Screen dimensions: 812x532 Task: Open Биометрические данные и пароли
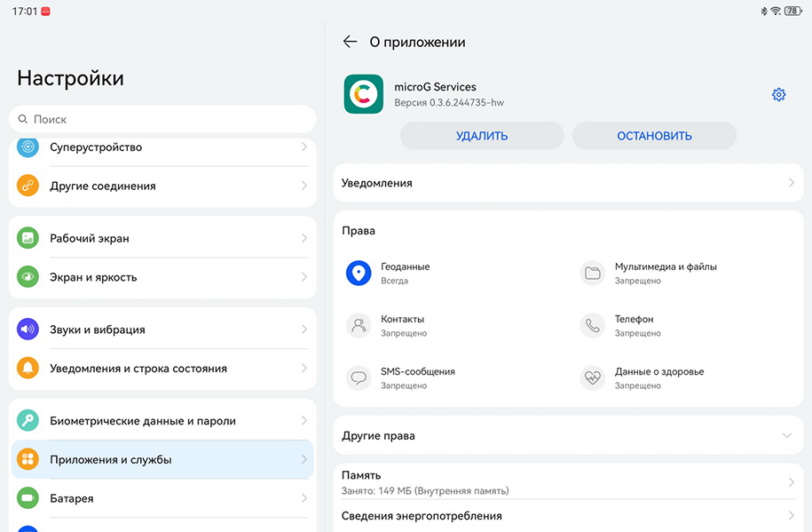click(x=162, y=421)
